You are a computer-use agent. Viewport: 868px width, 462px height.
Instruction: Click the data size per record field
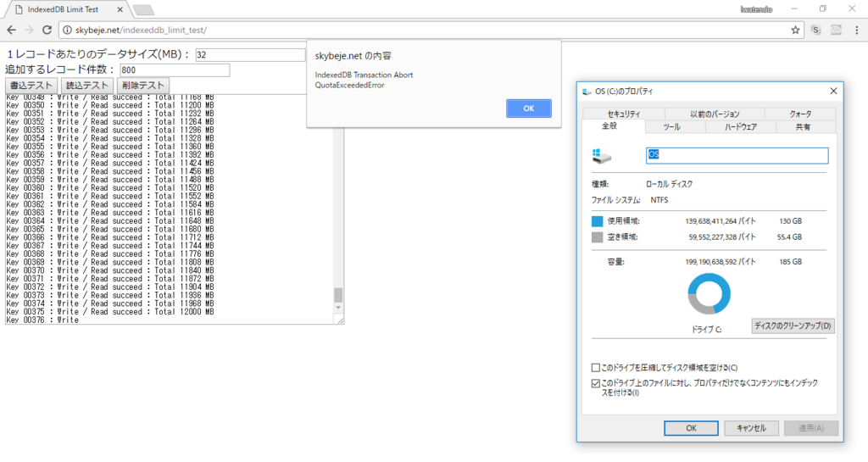[250, 55]
